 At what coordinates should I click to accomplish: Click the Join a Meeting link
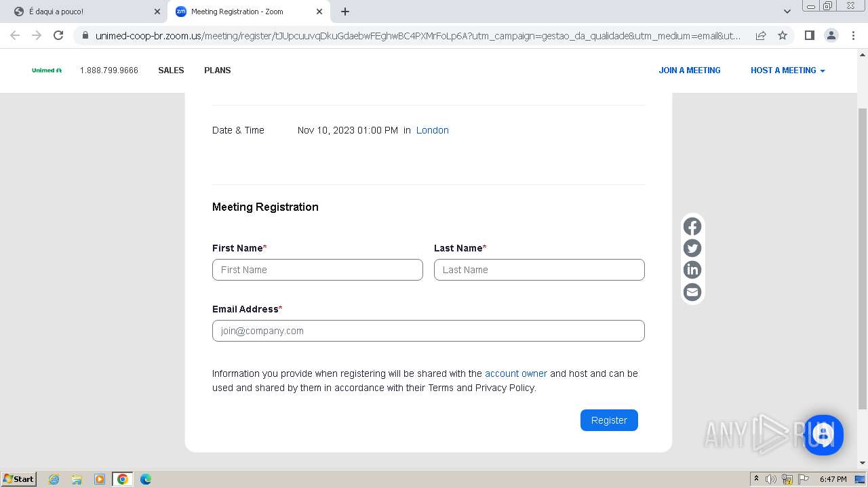690,70
